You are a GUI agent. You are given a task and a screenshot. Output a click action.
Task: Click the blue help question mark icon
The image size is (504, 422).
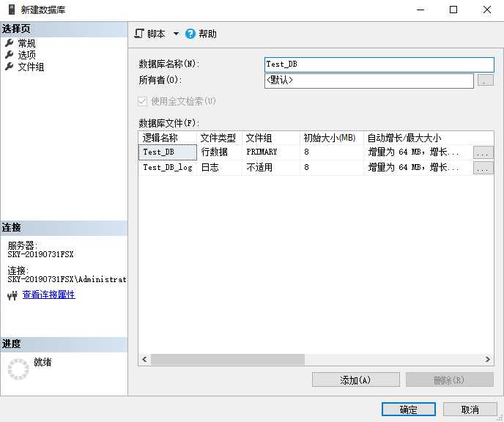[190, 34]
